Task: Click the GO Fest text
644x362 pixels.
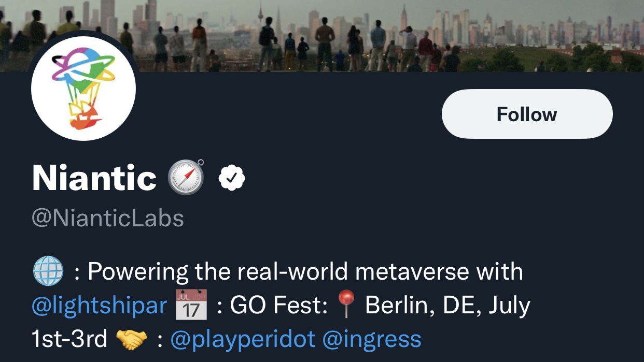Action: 279,306
